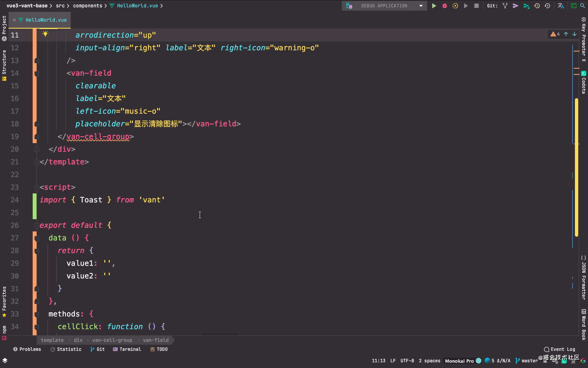
Task: Click the gray resume/run icon
Action: point(466,6)
